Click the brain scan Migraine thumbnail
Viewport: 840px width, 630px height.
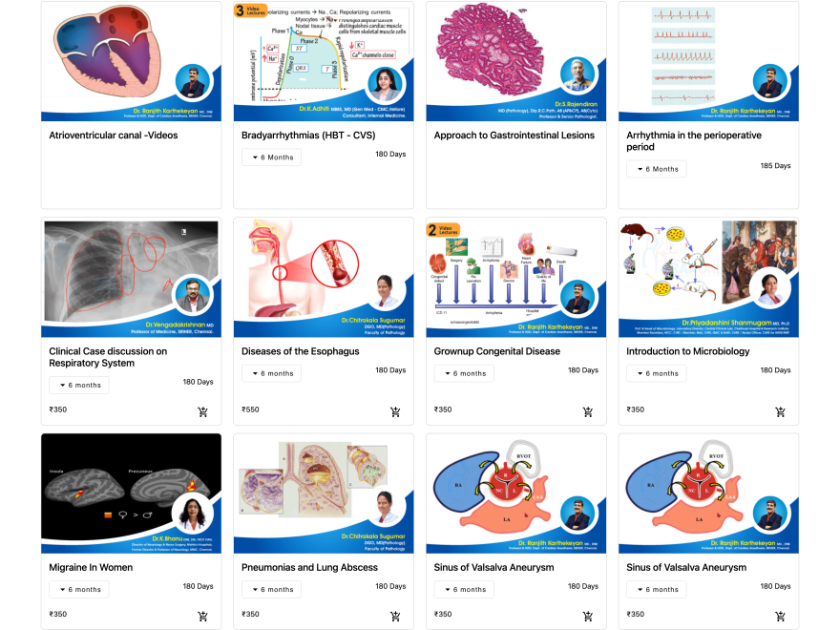(132, 493)
